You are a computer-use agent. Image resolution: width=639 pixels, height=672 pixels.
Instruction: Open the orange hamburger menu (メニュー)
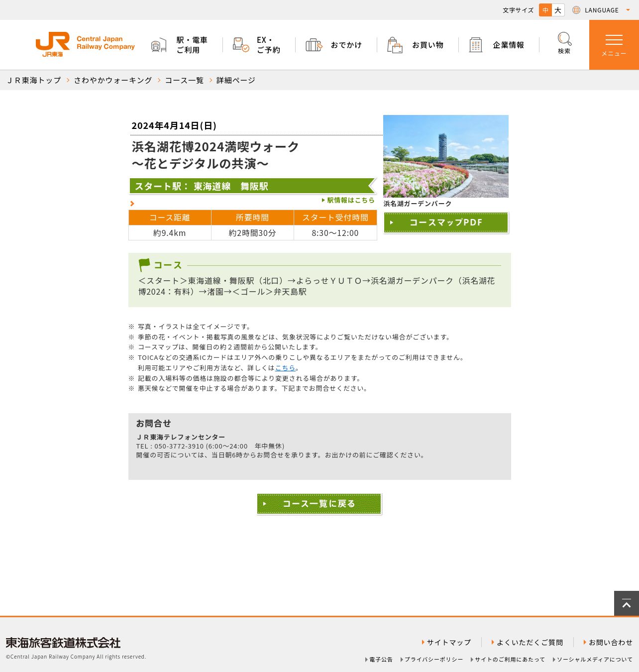click(614, 45)
